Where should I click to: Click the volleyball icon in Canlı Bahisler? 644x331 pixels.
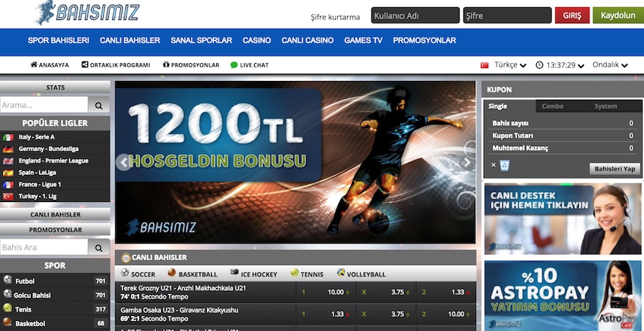click(341, 273)
